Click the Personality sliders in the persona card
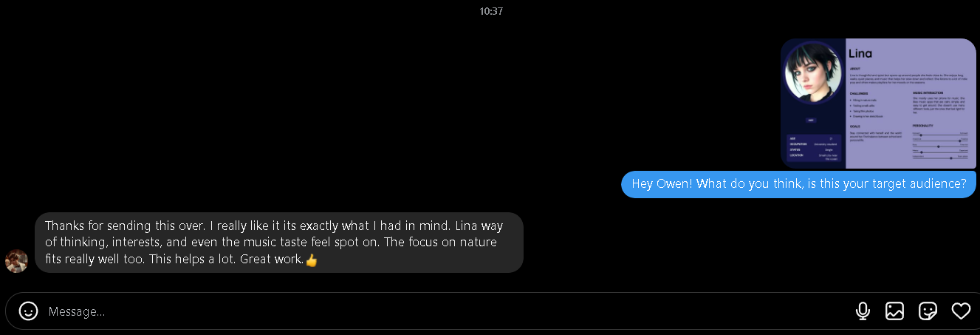The width and height of the screenshot is (980, 335). point(940,142)
